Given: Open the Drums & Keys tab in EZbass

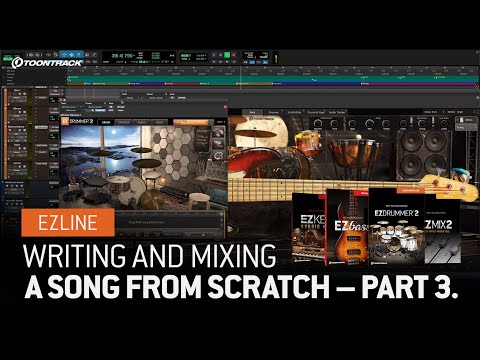Looking at the screenshot, I should click(316, 112).
